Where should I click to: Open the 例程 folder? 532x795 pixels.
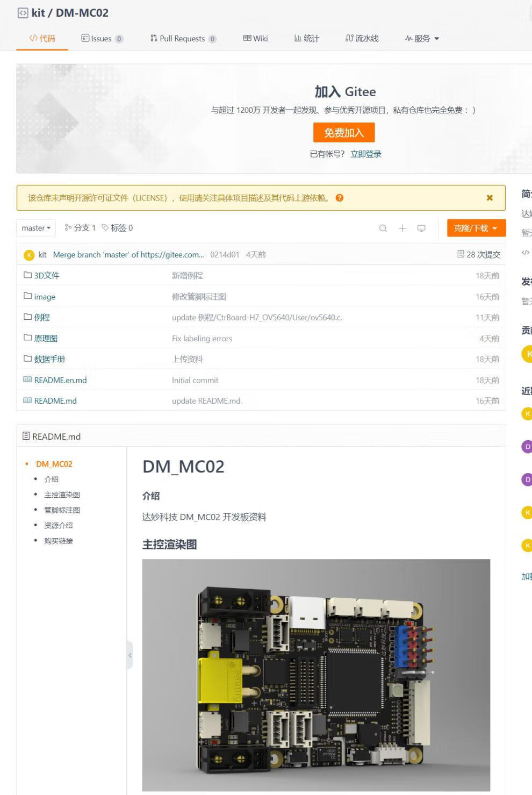[x=42, y=317]
